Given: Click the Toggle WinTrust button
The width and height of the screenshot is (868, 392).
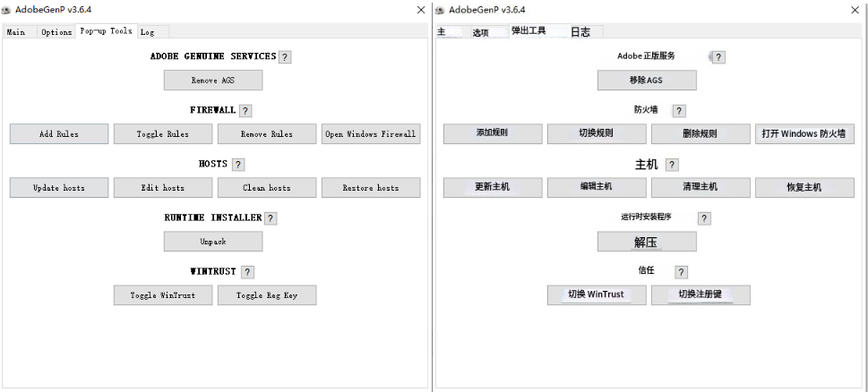Looking at the screenshot, I should (163, 295).
